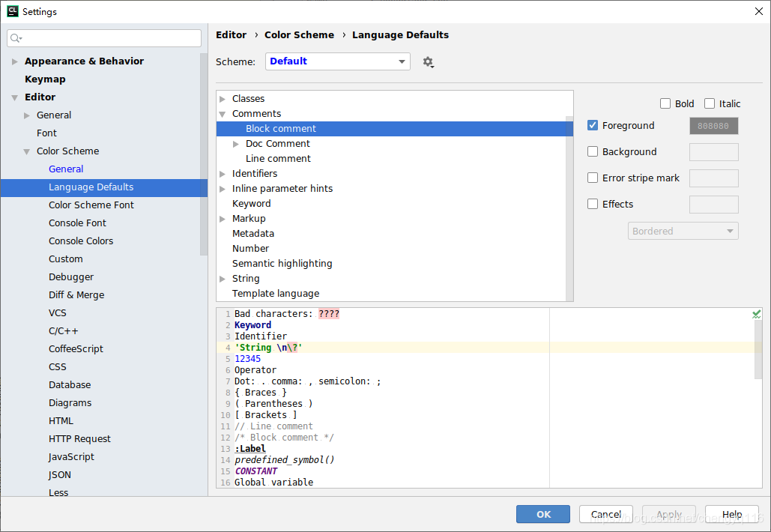
Task: Select Console Font page
Action: pyautogui.click(x=77, y=223)
